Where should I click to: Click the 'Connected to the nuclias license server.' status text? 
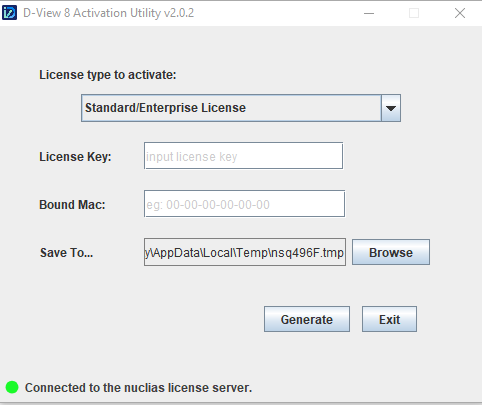pyautogui.click(x=138, y=388)
